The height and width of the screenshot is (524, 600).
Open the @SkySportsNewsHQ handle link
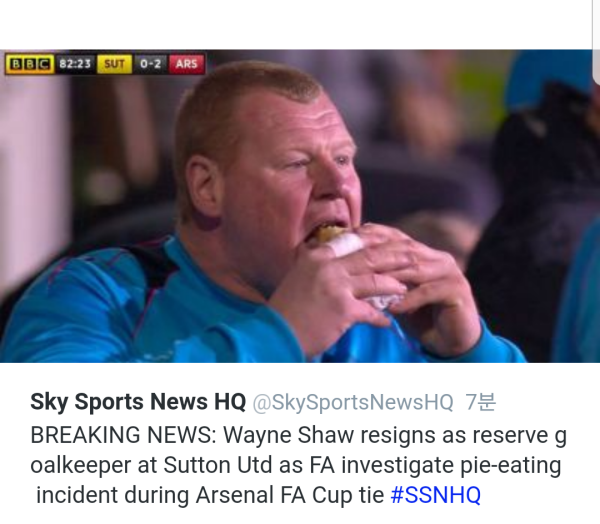pyautogui.click(x=353, y=402)
